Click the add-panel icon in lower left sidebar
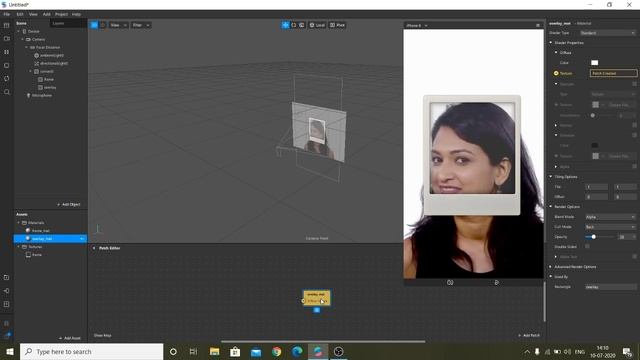Image resolution: width=640 pixels, height=360 pixels. tap(7, 278)
